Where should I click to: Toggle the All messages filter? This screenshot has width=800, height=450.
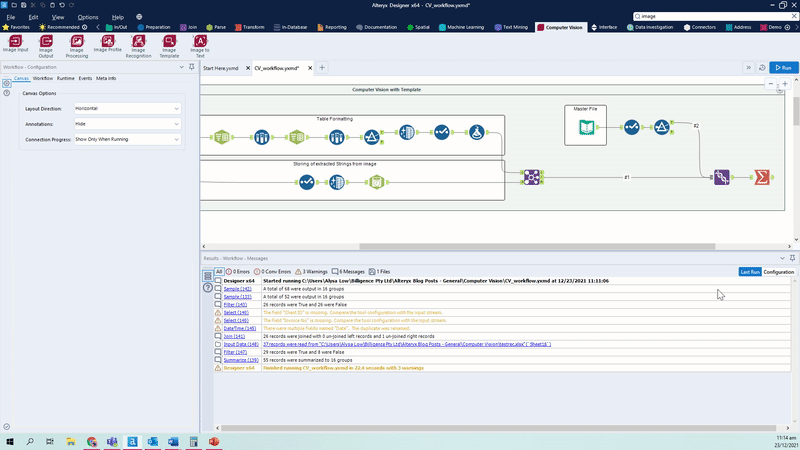[x=219, y=271]
